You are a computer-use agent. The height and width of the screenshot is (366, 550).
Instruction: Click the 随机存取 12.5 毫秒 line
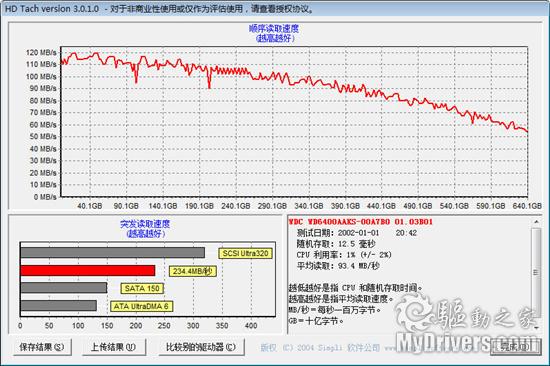tap(336, 244)
